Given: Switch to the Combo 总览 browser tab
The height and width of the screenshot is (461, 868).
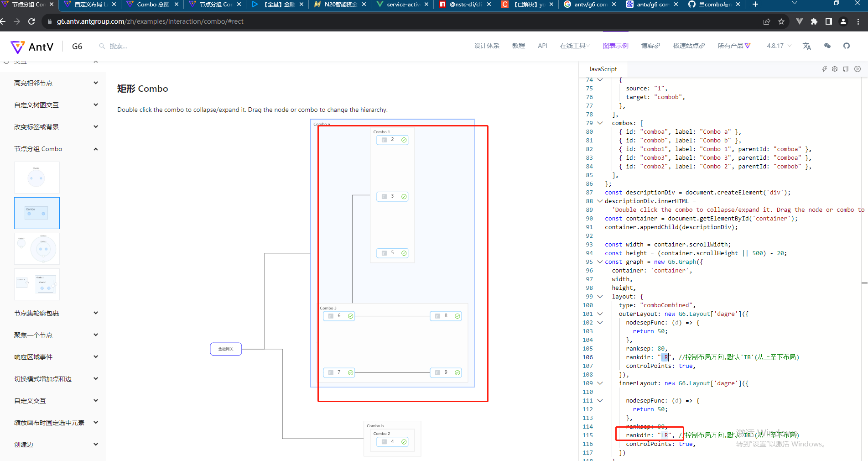Looking at the screenshot, I should [x=152, y=5].
